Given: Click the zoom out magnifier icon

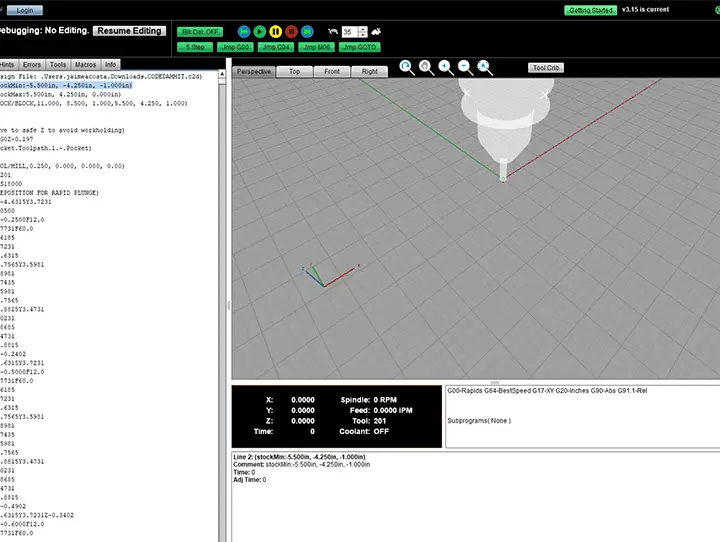Looking at the screenshot, I should [465, 68].
